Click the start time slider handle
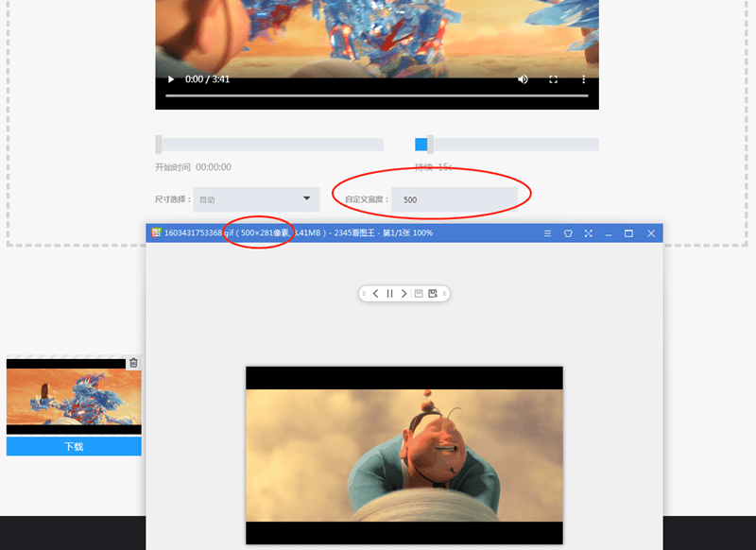The height and width of the screenshot is (550, 756). point(159,145)
